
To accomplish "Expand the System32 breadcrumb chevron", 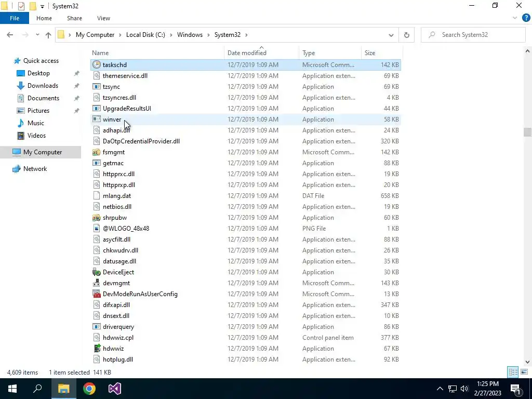I will (246, 35).
